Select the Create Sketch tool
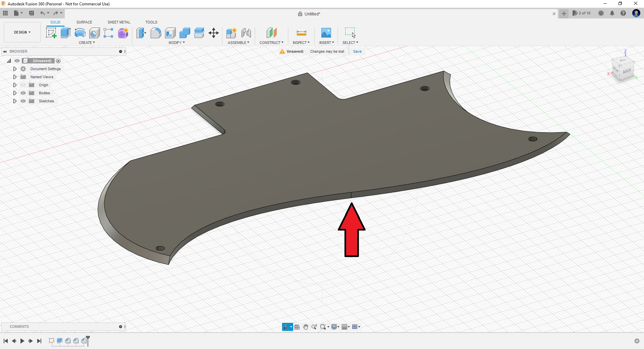Screen dimensions: 644x349 point(51,33)
